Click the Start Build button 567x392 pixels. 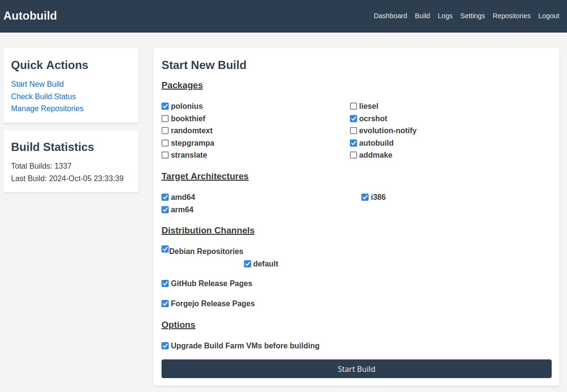click(356, 369)
